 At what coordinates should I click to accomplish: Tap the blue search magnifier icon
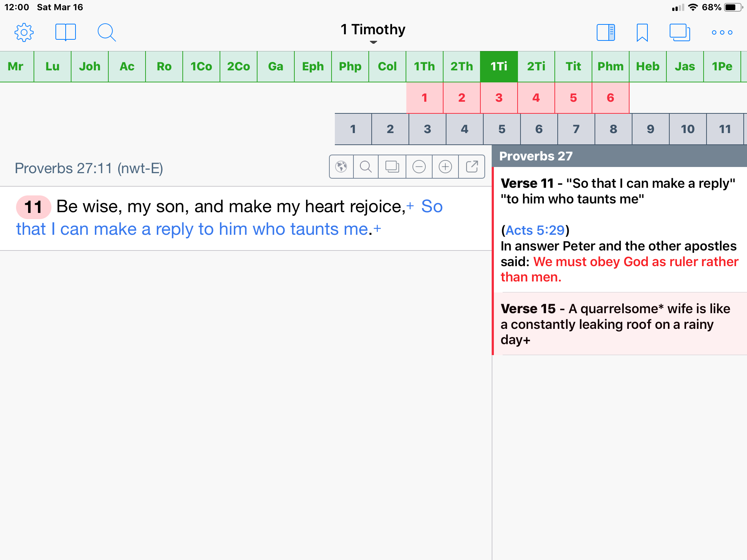tap(107, 32)
